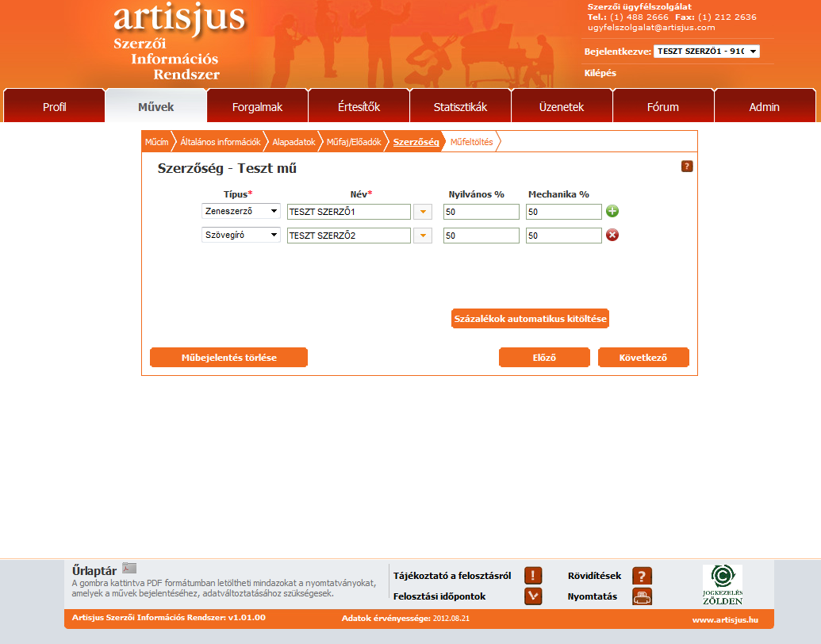Screen dimensions: 821x644
Task: Expand name list arrow for TESZT SZERZŐ2
Action: tap(423, 236)
